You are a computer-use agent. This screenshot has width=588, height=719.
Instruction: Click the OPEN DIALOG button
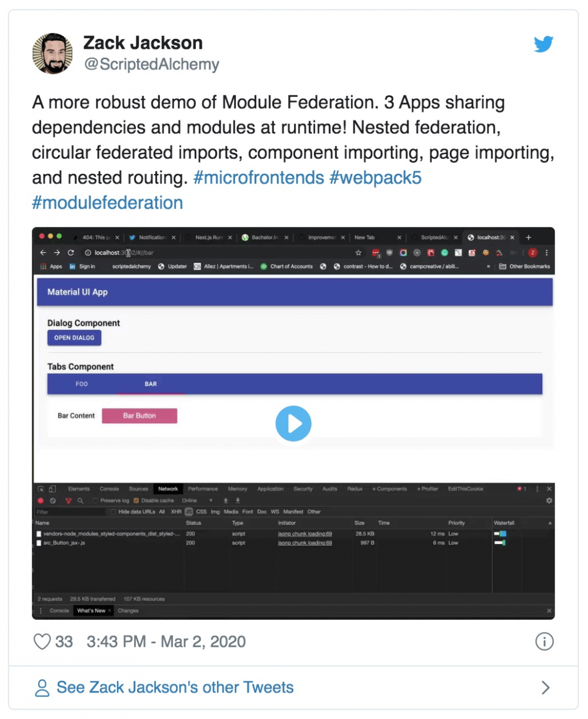pos(74,337)
